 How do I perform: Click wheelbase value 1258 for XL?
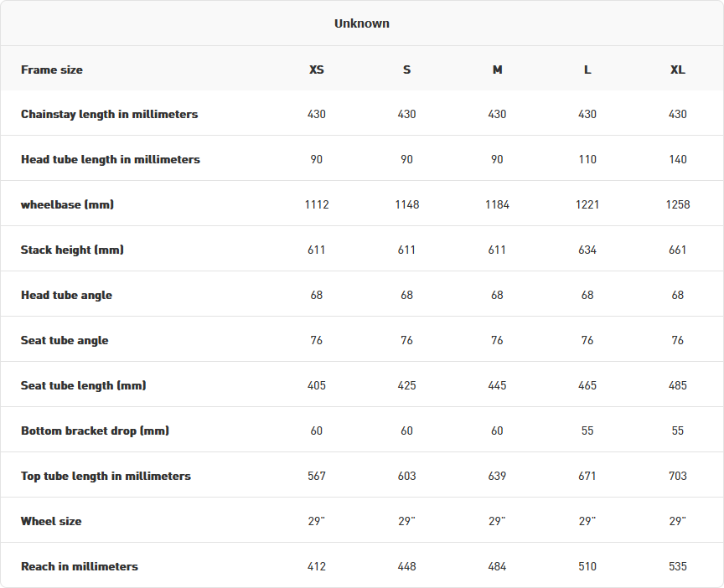[678, 204]
